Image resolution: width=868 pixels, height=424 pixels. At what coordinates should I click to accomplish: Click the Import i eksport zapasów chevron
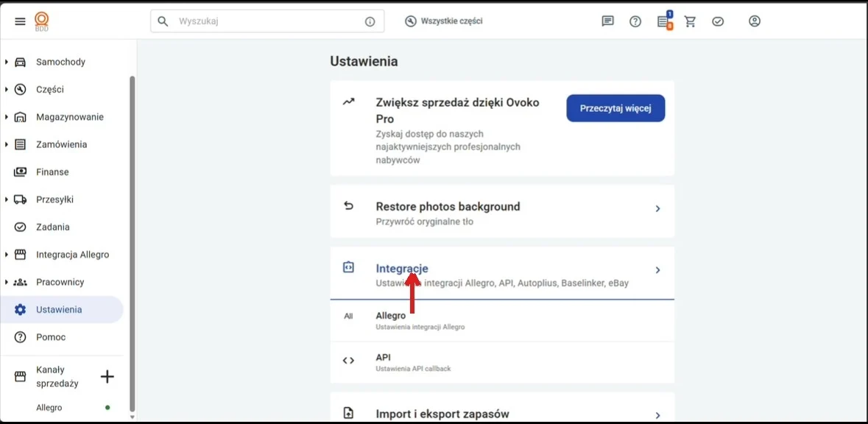657,415
